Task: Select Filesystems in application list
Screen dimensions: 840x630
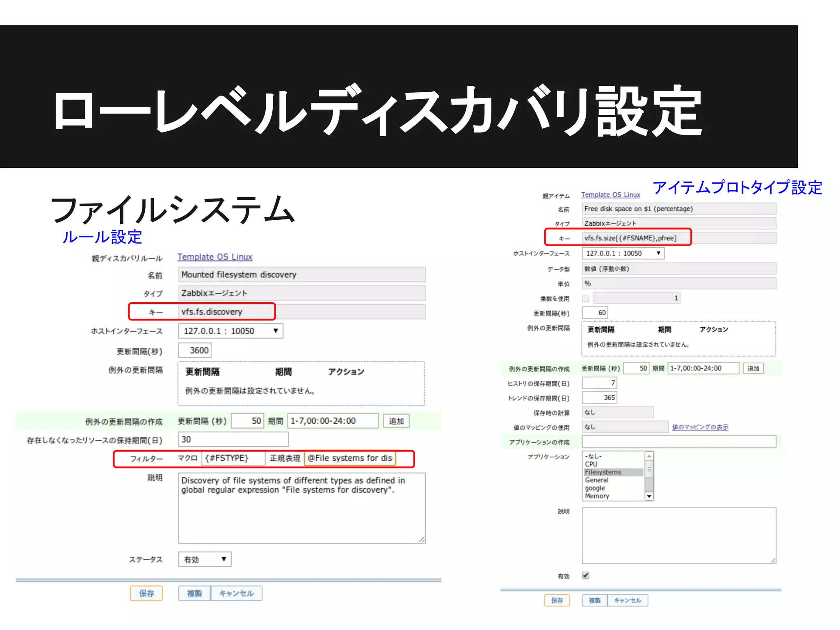Action: [614, 472]
